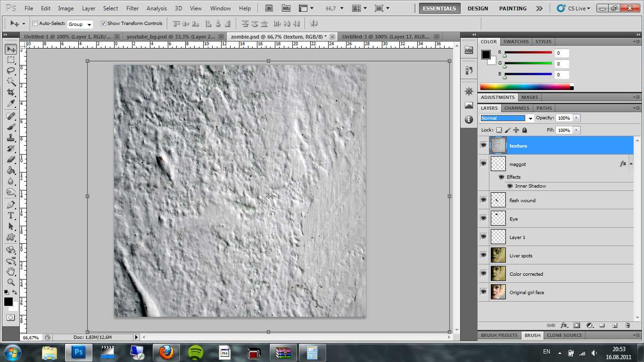
Task: Select the Magic Wand tool
Action: 11,82
